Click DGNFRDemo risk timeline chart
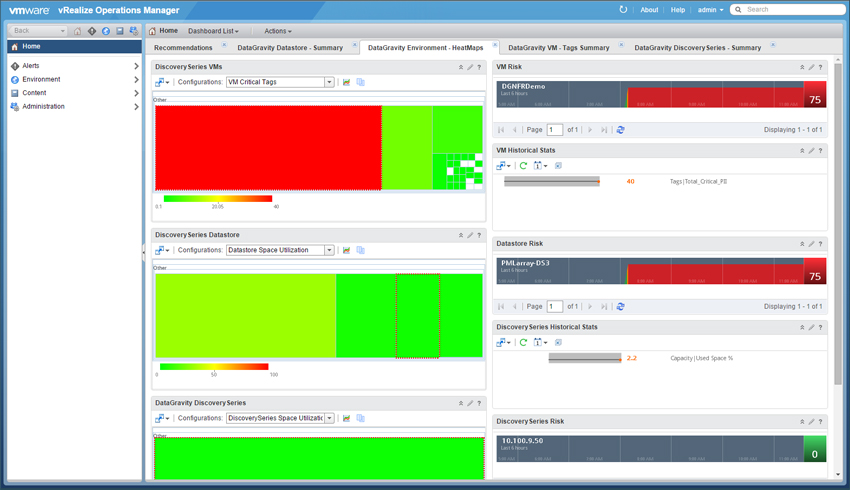Screen dimensions: 850x490 (x=650, y=94)
